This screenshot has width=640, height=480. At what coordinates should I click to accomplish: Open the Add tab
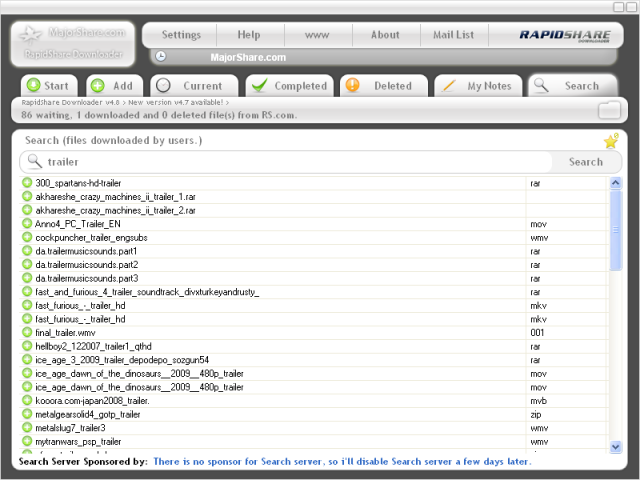(114, 86)
